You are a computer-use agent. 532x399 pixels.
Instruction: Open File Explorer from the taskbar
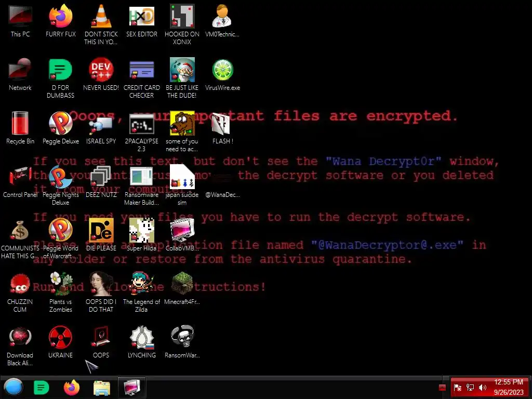[x=101, y=388]
